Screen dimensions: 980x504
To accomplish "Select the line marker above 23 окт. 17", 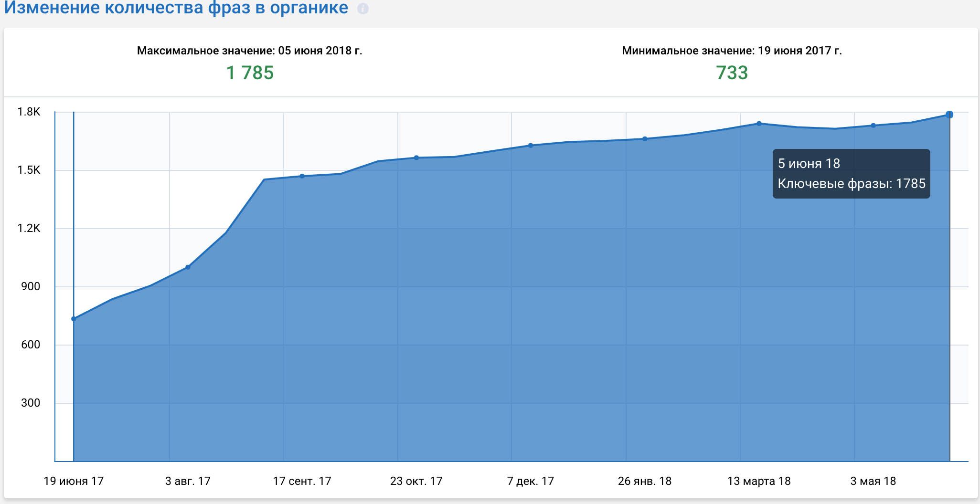I will tap(416, 157).
